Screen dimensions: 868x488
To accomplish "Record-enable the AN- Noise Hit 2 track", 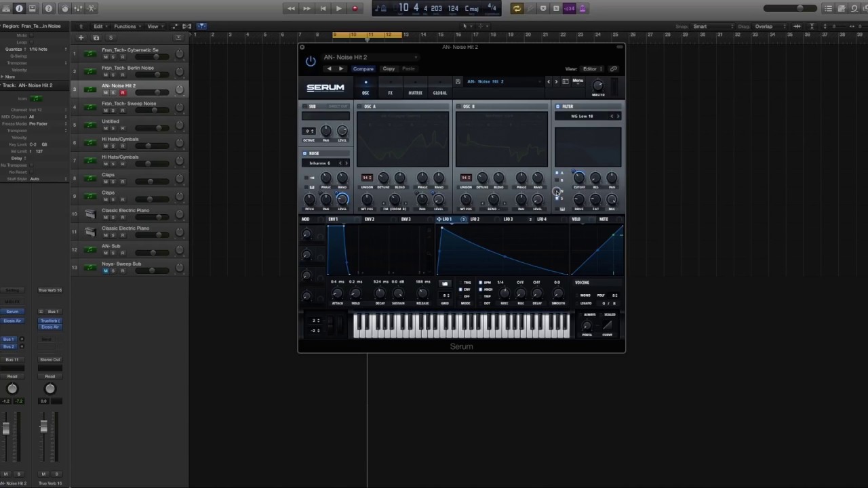I will pyautogui.click(x=123, y=93).
